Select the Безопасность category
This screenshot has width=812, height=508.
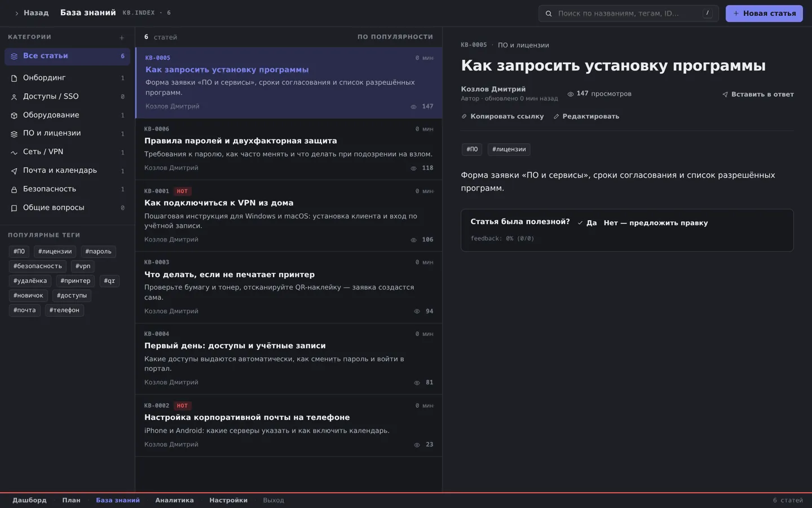[67, 190]
